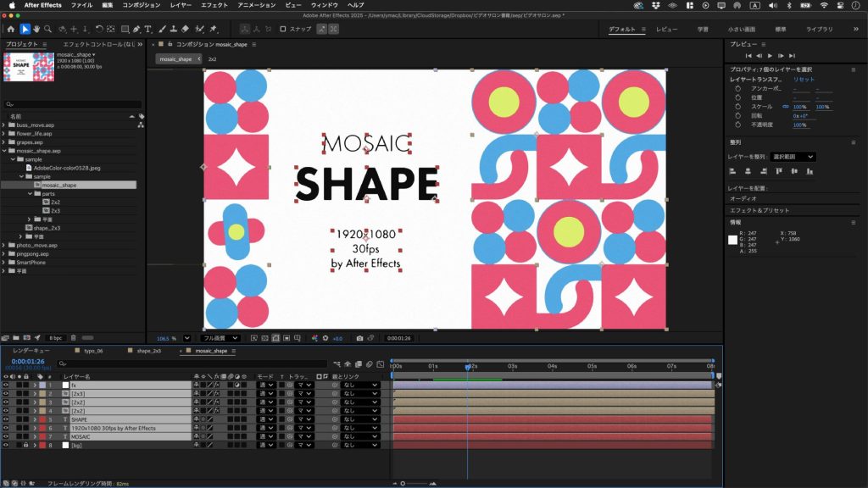
Task: Click the Rotation tool icon
Action: 99,30
